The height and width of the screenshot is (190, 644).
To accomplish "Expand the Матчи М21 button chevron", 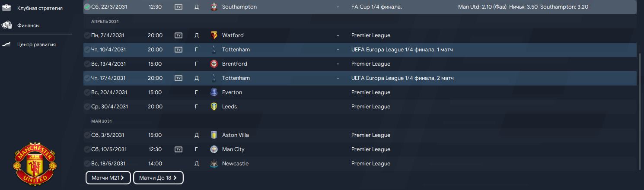I will (x=122, y=178).
